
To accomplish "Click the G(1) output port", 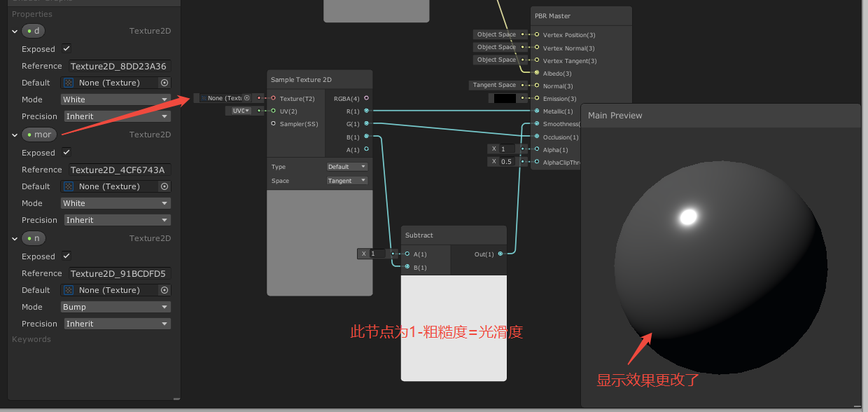I will click(x=366, y=123).
